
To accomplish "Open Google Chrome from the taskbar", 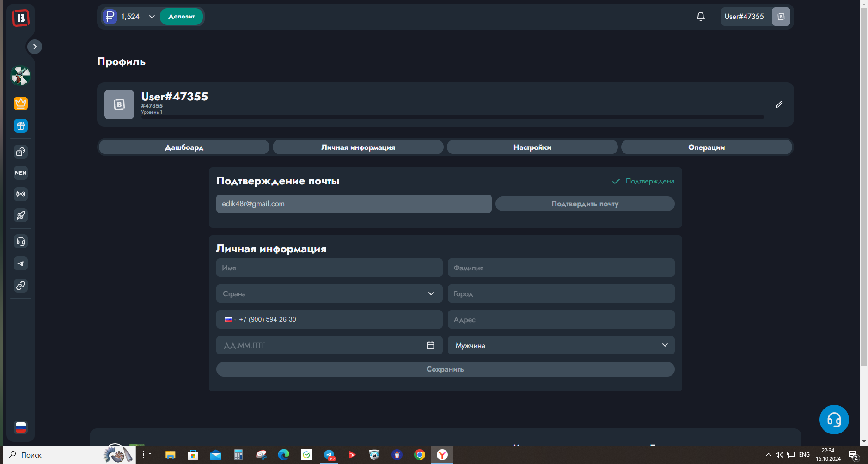I will 419,455.
